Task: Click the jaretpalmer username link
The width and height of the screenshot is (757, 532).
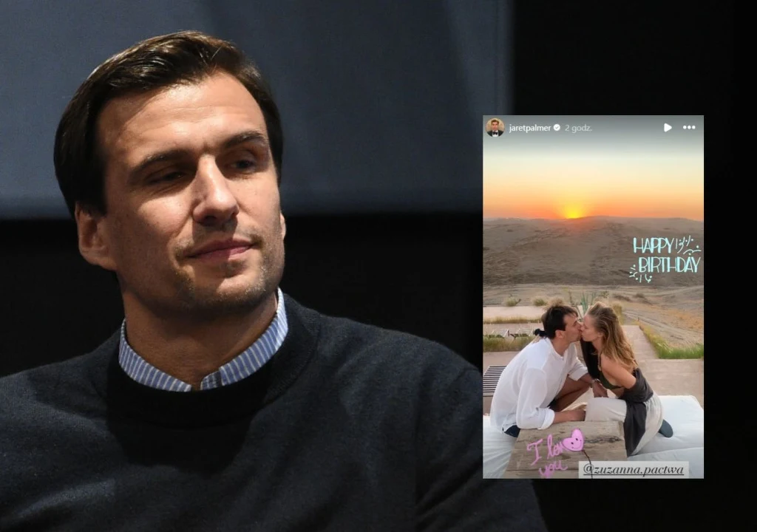Action: [x=530, y=128]
